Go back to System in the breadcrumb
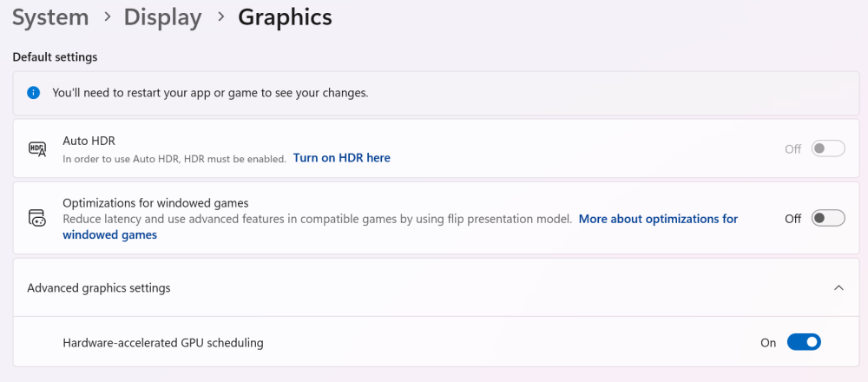Screen dimensions: 868x382 (50, 17)
